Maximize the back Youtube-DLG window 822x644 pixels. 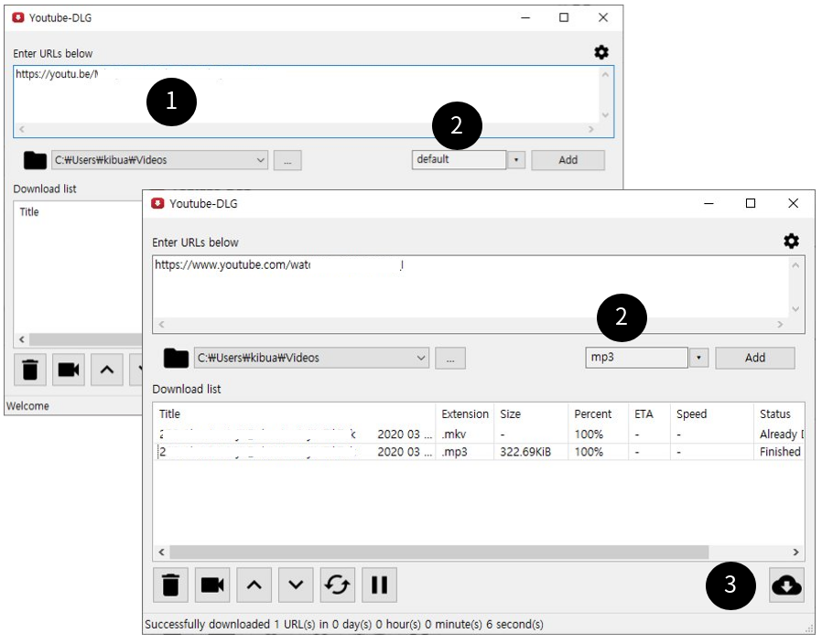click(564, 17)
